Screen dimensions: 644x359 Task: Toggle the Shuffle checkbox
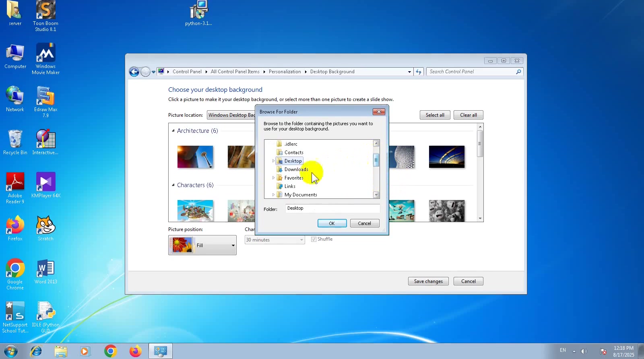click(x=314, y=239)
